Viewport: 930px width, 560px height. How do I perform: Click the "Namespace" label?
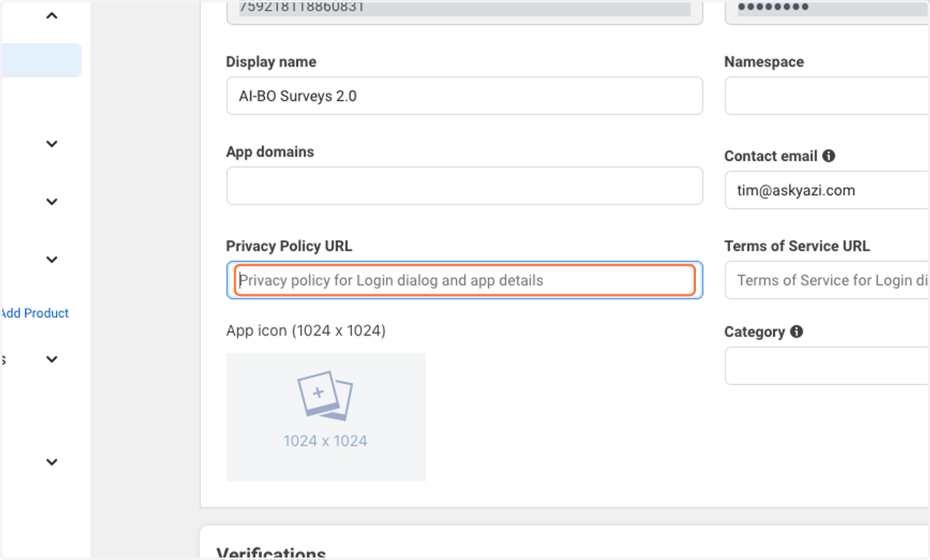coord(764,62)
